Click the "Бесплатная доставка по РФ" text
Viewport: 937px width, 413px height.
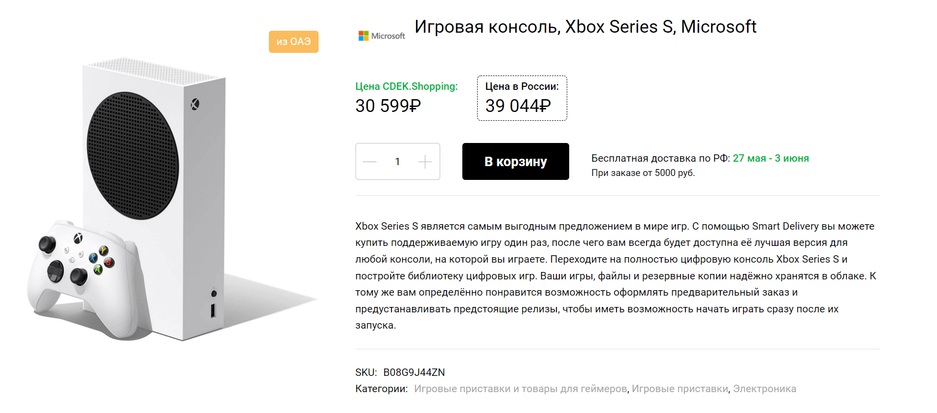pos(660,158)
